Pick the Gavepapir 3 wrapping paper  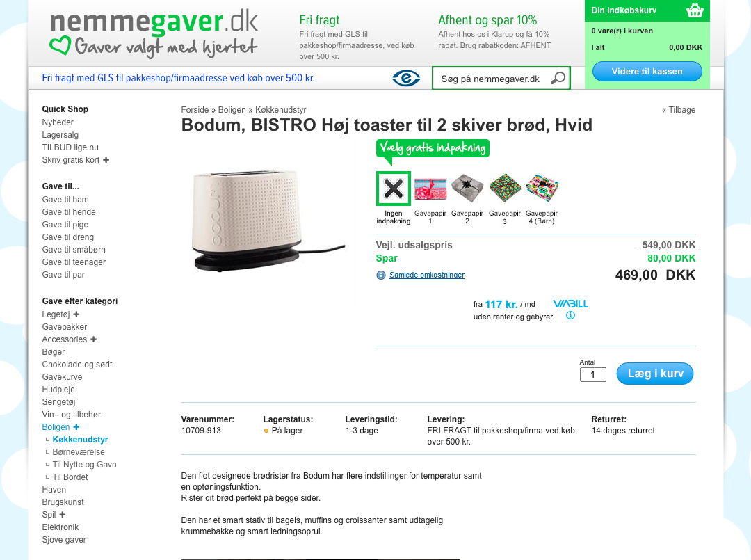[505, 189]
